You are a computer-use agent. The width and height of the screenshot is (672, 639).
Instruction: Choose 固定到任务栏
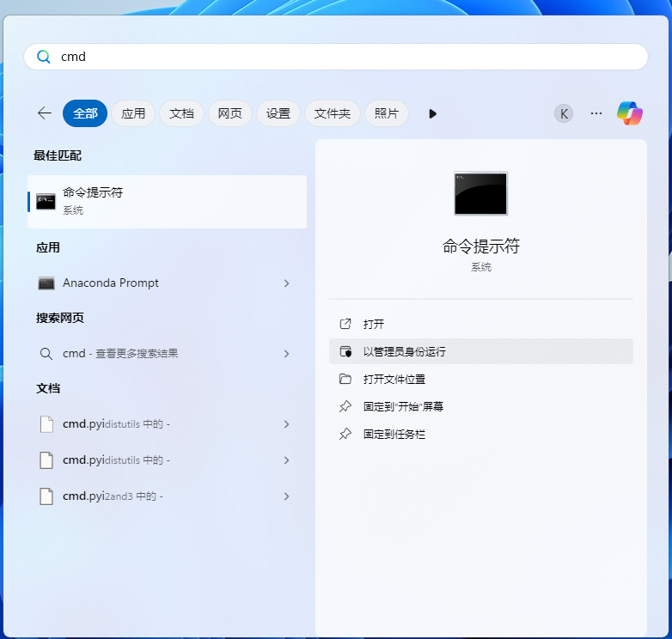pyautogui.click(x=481, y=435)
